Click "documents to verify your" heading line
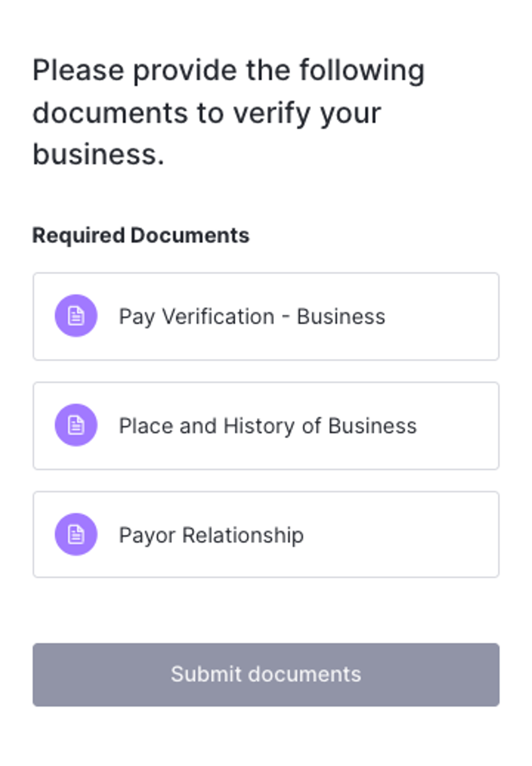This screenshot has height=766, width=532. point(207,113)
